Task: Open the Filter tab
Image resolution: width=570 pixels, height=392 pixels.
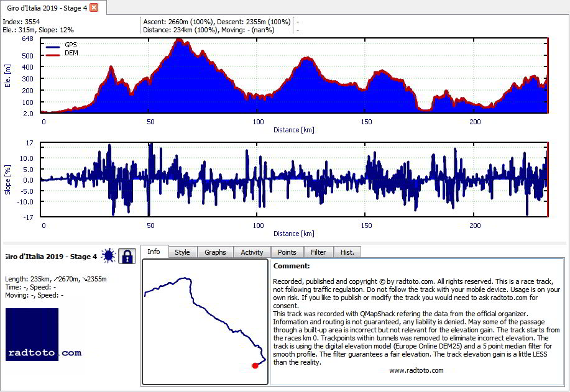Action: coord(318,252)
